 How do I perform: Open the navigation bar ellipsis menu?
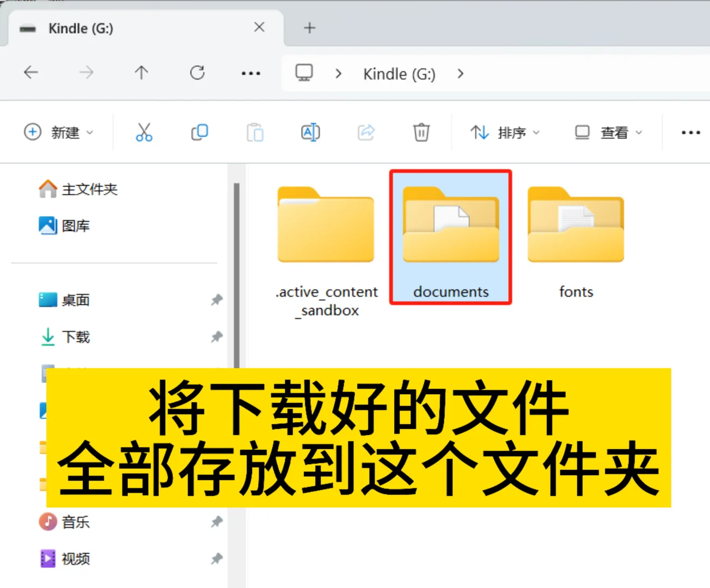pos(251,73)
